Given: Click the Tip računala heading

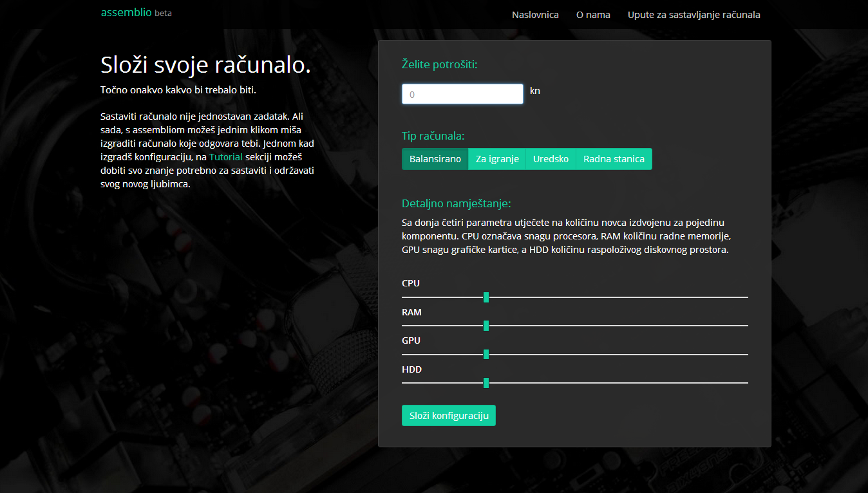Looking at the screenshot, I should [433, 136].
